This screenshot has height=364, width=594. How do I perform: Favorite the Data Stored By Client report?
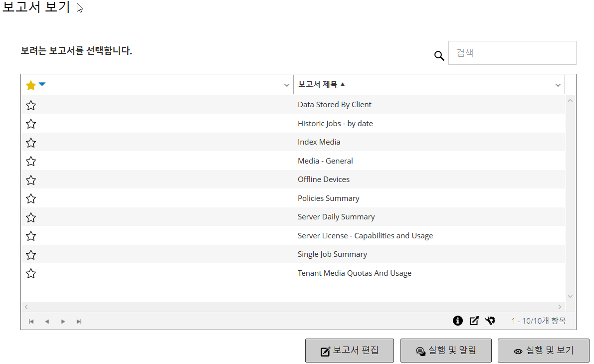pyautogui.click(x=31, y=105)
